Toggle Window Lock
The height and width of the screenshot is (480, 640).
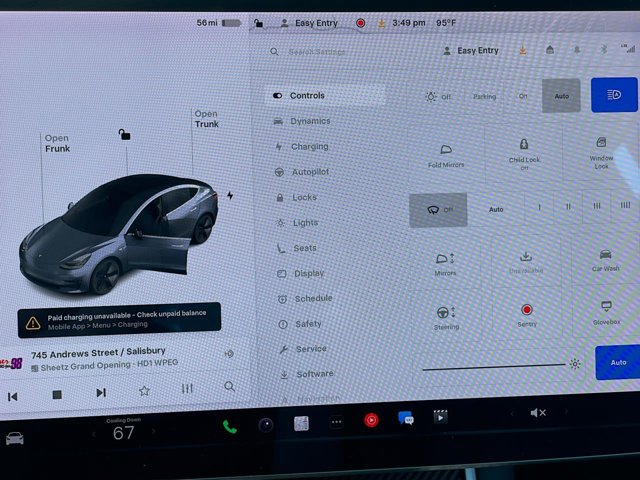pos(601,153)
